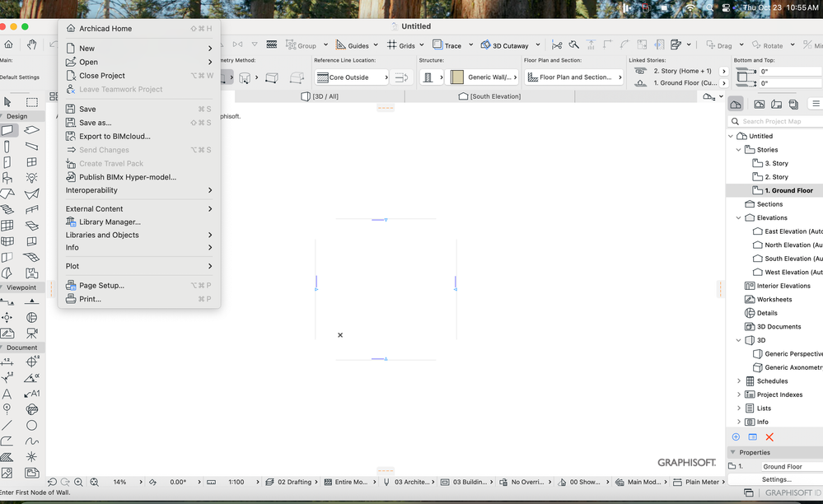Select the 3. Story tree item
This screenshot has width=823, height=504.
[x=776, y=163]
